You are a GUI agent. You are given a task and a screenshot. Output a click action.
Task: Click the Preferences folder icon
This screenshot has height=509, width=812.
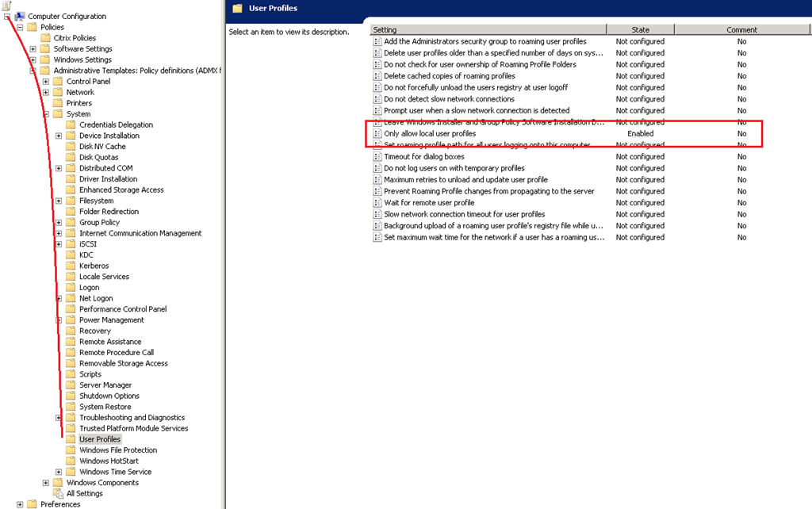[x=33, y=504]
